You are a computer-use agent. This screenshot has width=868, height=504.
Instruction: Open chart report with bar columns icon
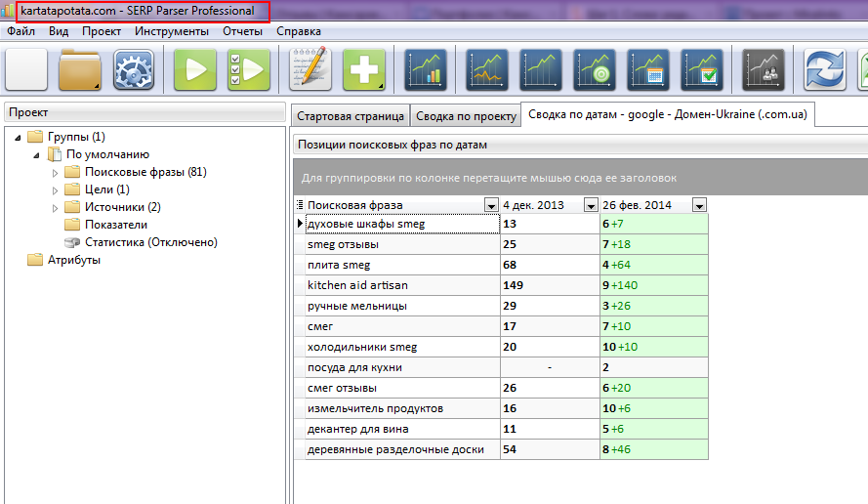click(426, 69)
